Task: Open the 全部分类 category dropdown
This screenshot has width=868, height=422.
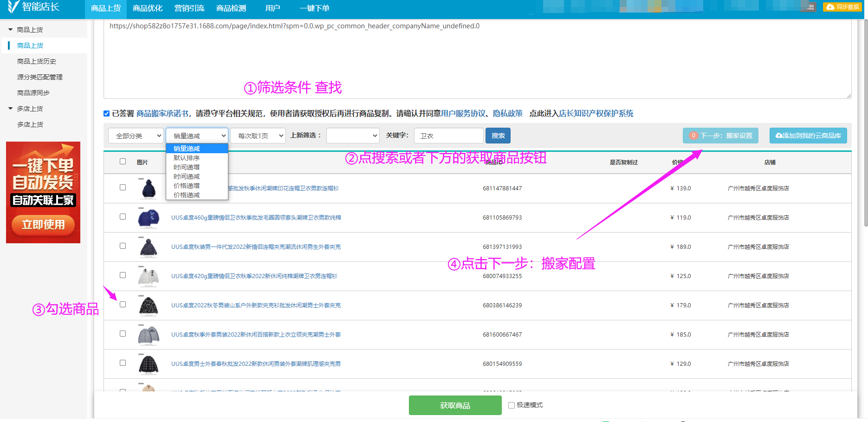Action: 136,136
